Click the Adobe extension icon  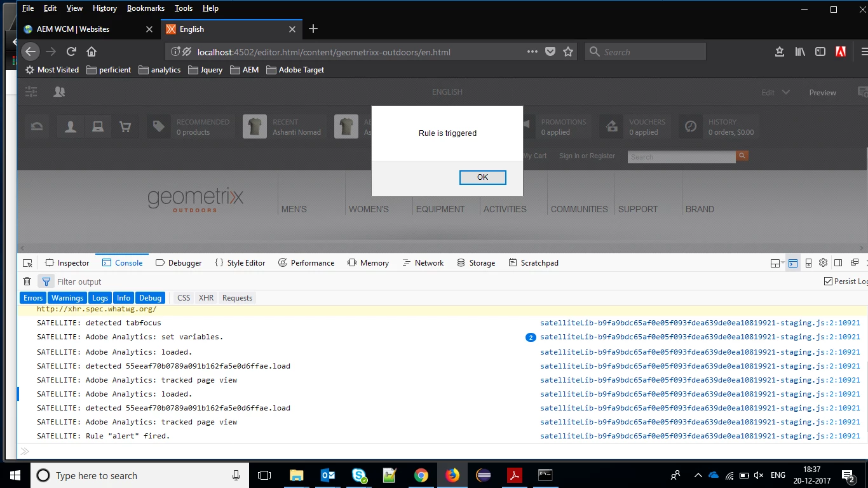coord(841,51)
